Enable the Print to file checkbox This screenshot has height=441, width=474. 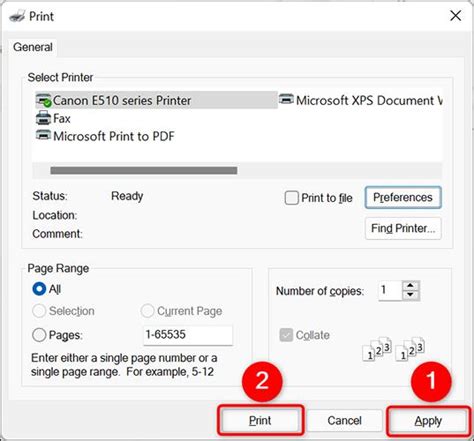[291, 198]
